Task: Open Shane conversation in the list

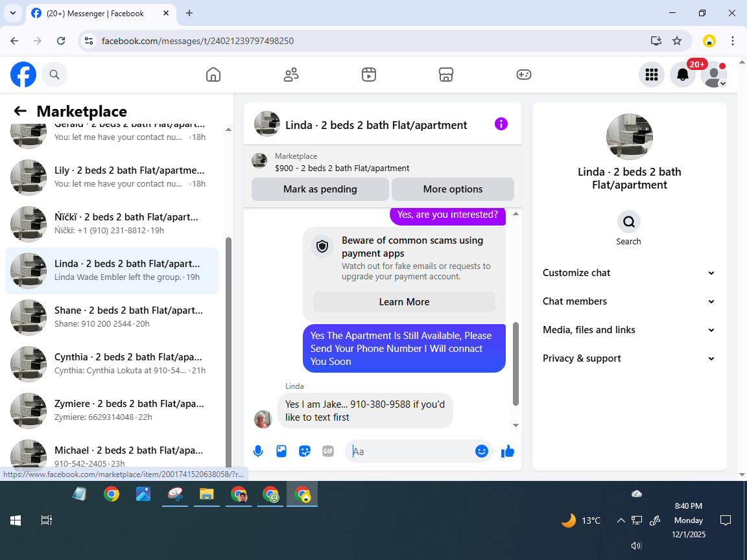Action: pyautogui.click(x=112, y=317)
